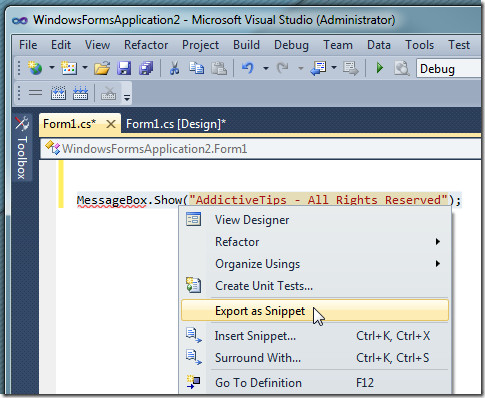Close the Form1.cs tab
Viewport: 485px width, 398px height.
point(111,124)
